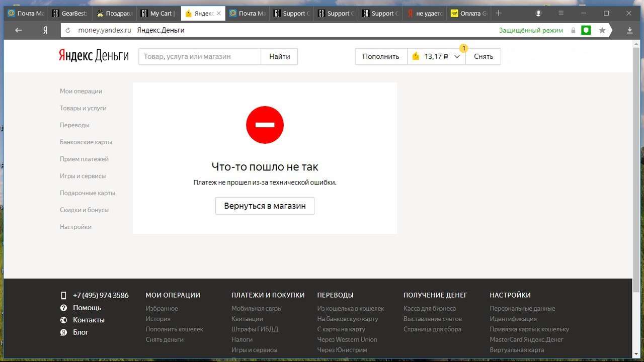Switch to the 'не удаетс' tab
This screenshot has height=362, width=644.
425,14
